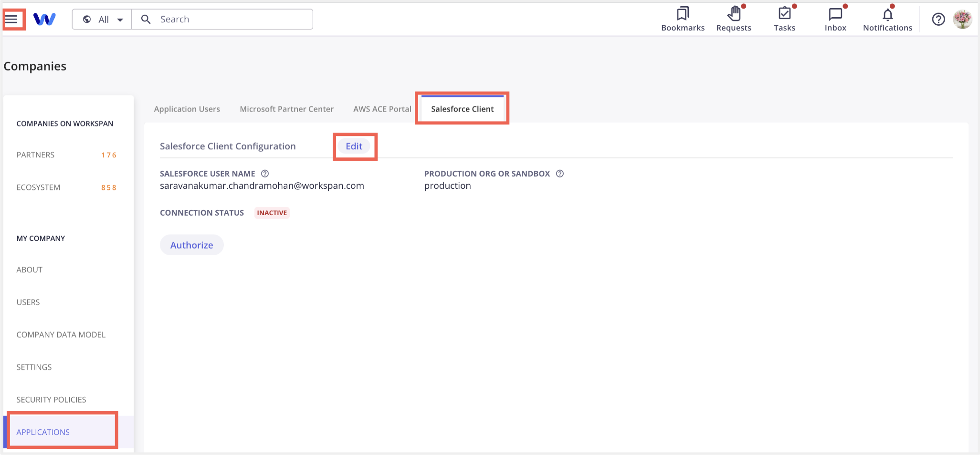The width and height of the screenshot is (980, 455).
Task: Open the Inbox
Action: coord(835,20)
